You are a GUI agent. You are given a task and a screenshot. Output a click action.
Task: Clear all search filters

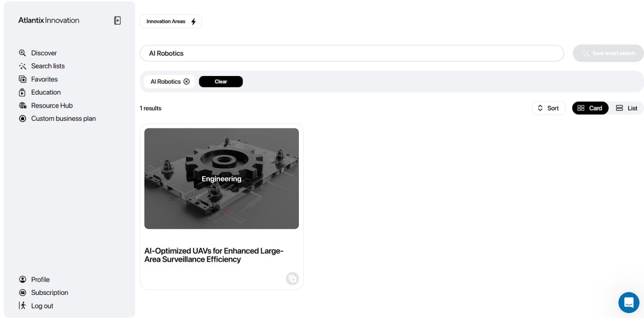click(221, 82)
